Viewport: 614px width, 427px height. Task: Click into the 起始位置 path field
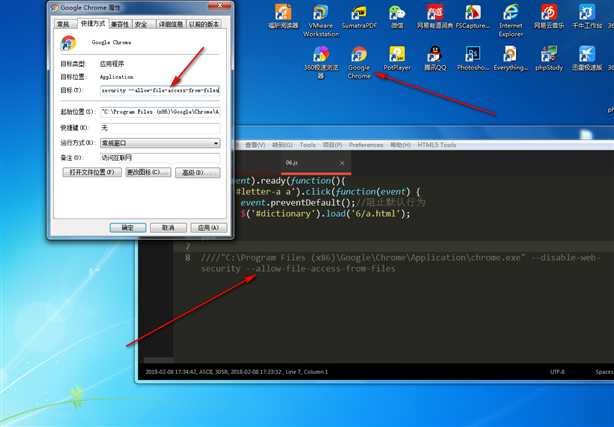click(x=160, y=112)
